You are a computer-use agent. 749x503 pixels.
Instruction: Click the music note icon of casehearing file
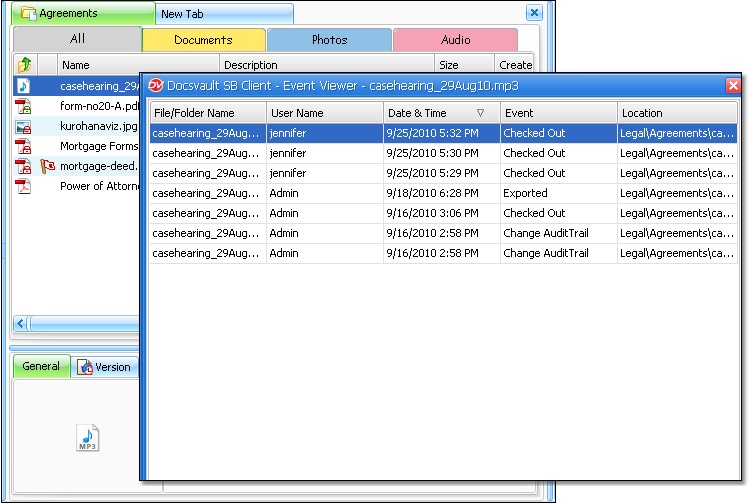click(23, 86)
